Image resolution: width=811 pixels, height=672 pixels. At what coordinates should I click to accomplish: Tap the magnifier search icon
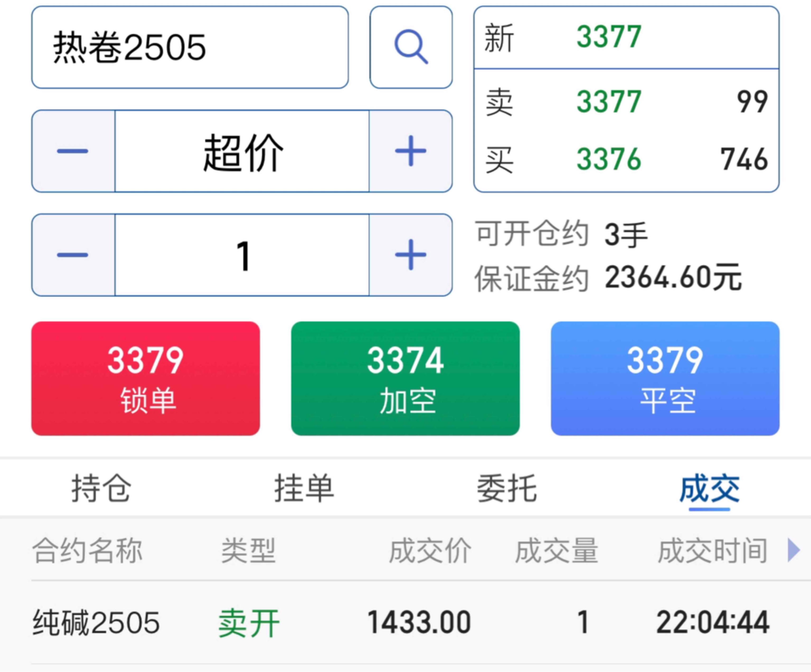(411, 47)
